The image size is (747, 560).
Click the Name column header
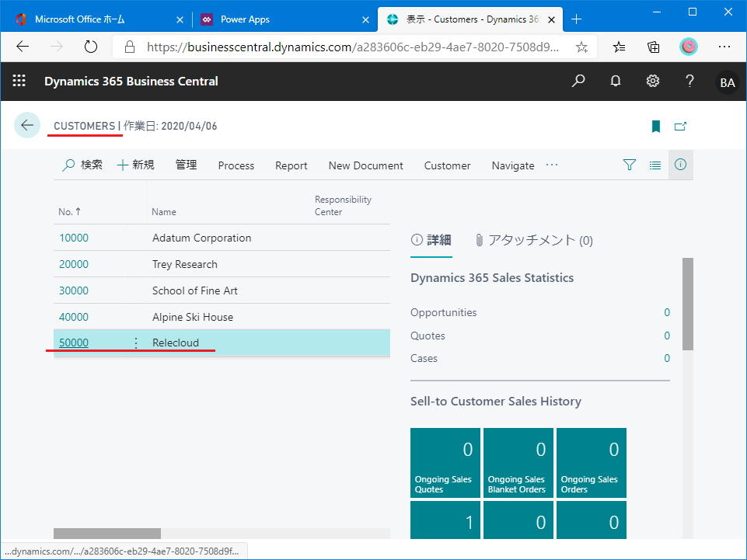pos(164,212)
